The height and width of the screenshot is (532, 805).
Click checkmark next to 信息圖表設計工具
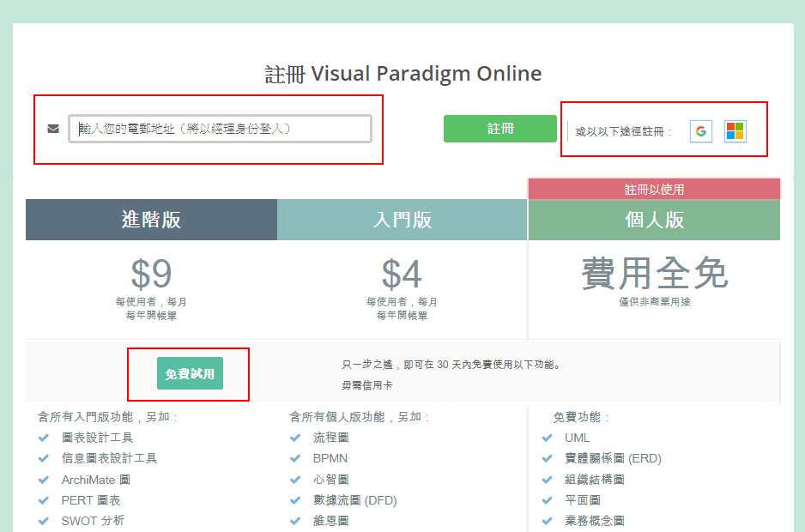pyautogui.click(x=44, y=458)
